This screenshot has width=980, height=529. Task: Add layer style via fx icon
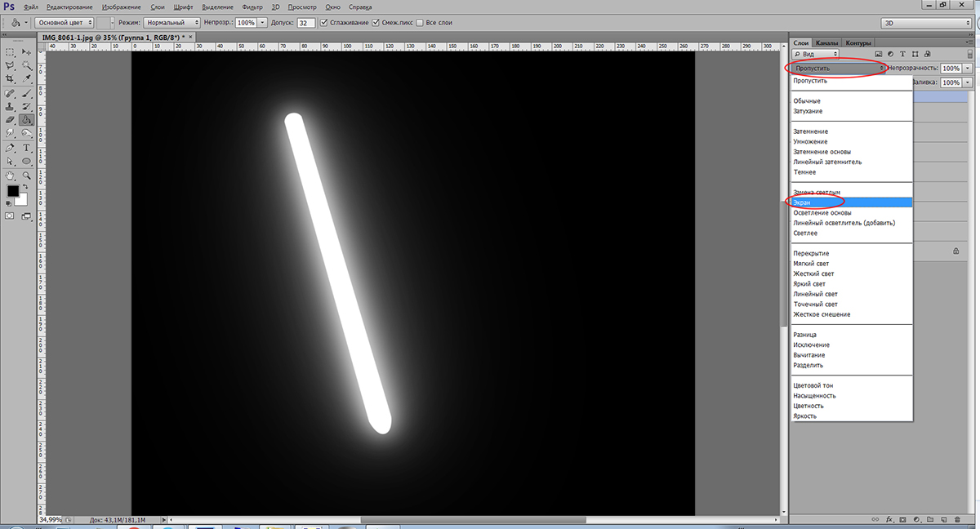(888, 519)
